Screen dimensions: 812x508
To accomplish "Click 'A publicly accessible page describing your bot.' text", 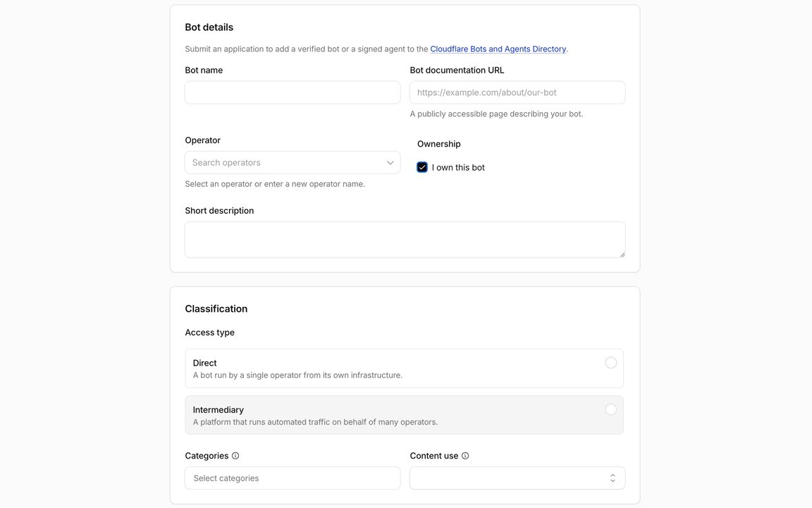I will [497, 114].
